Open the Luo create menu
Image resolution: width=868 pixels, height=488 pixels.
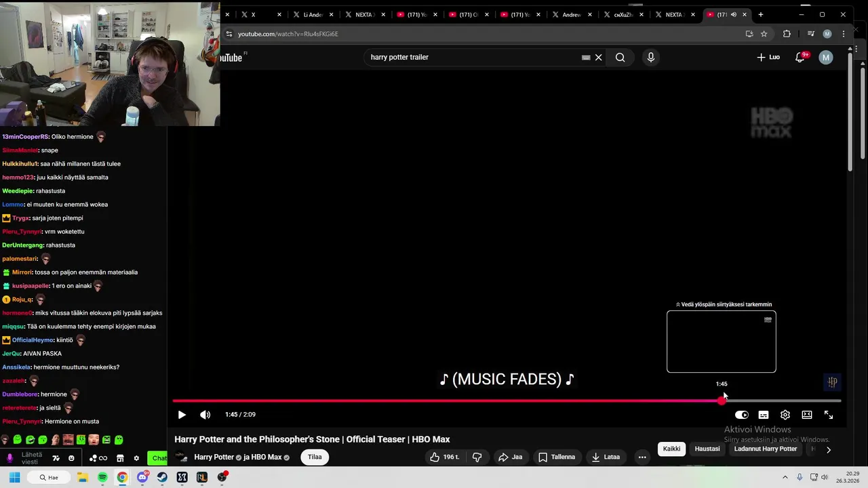click(768, 58)
